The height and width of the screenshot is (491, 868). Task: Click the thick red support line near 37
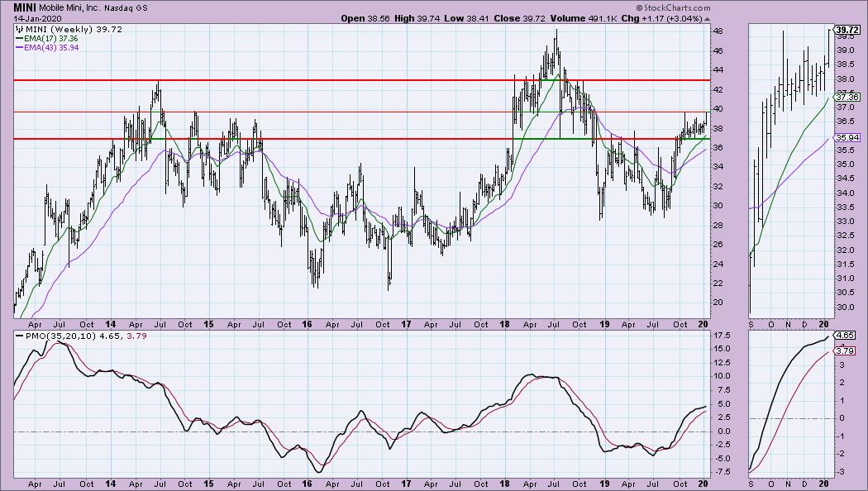[361, 139]
